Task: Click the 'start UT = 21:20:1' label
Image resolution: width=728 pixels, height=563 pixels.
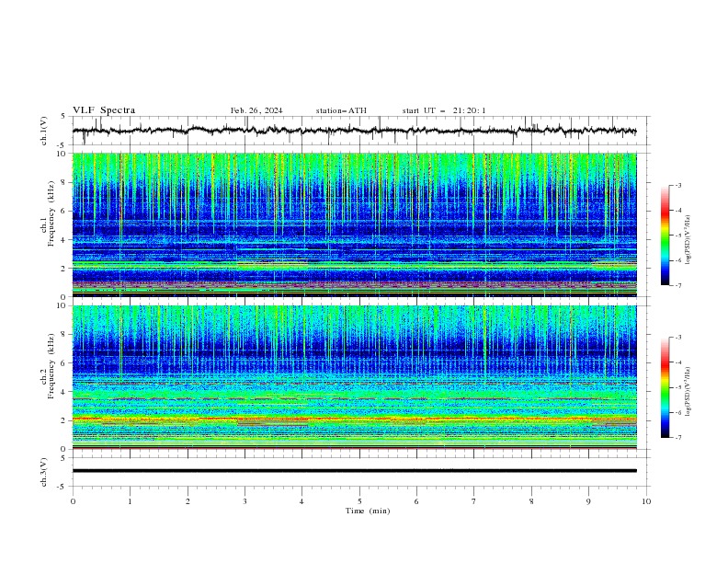Action: [x=444, y=110]
